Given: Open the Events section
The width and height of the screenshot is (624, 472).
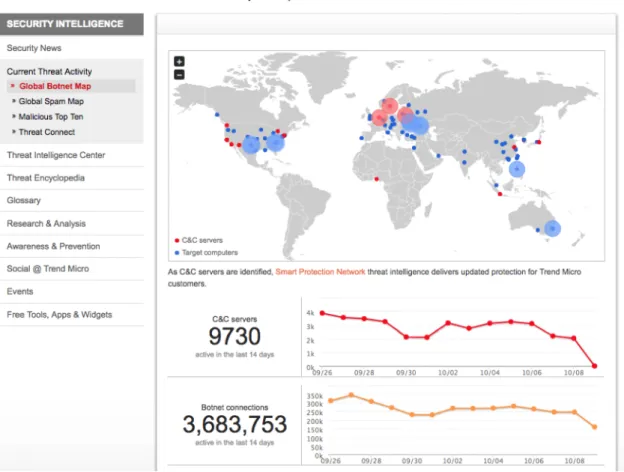Looking at the screenshot, I should (20, 291).
